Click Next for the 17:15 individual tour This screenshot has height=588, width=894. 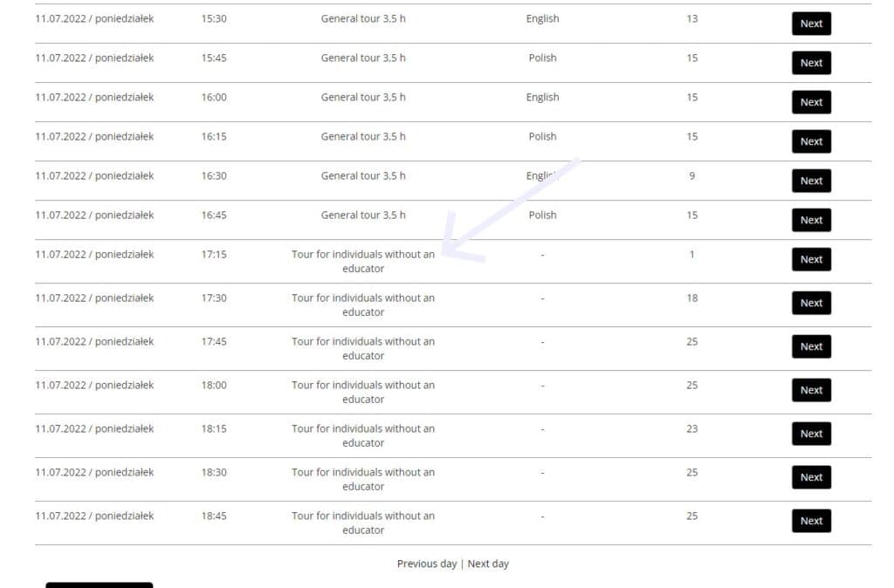811,259
